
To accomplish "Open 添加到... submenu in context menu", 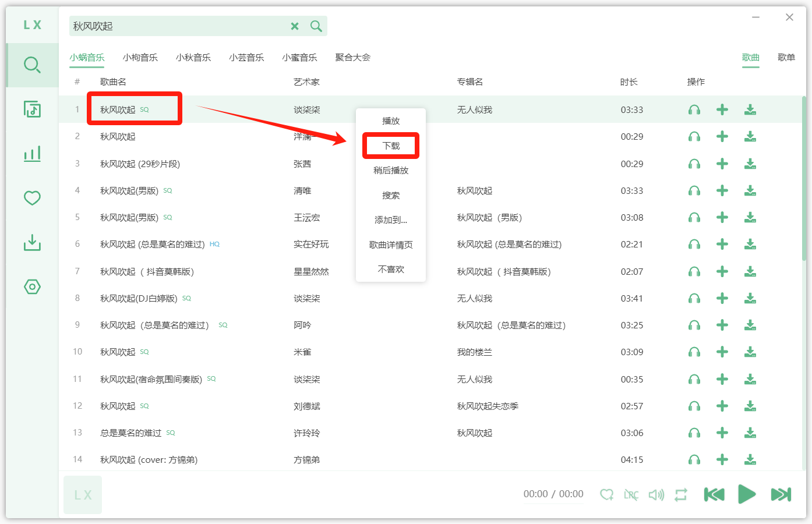I will pos(390,220).
